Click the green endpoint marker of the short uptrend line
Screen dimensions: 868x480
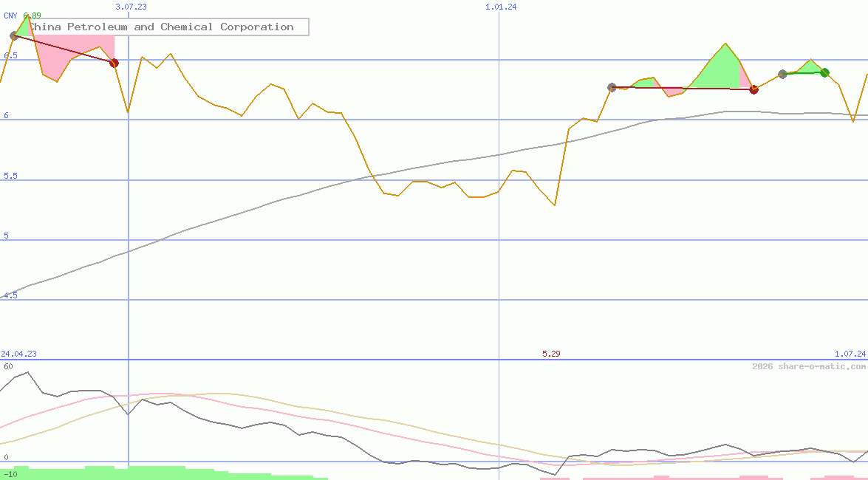pyautogui.click(x=824, y=72)
